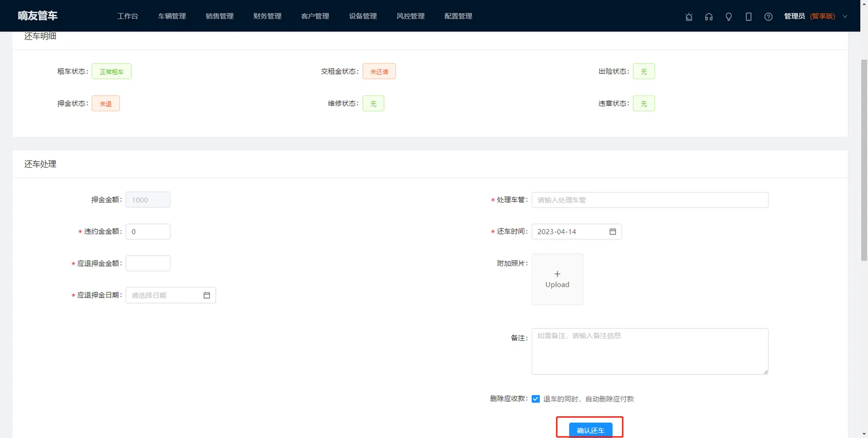868x438 pixels.
Task: Click the 备注 remarks text area
Action: click(650, 351)
